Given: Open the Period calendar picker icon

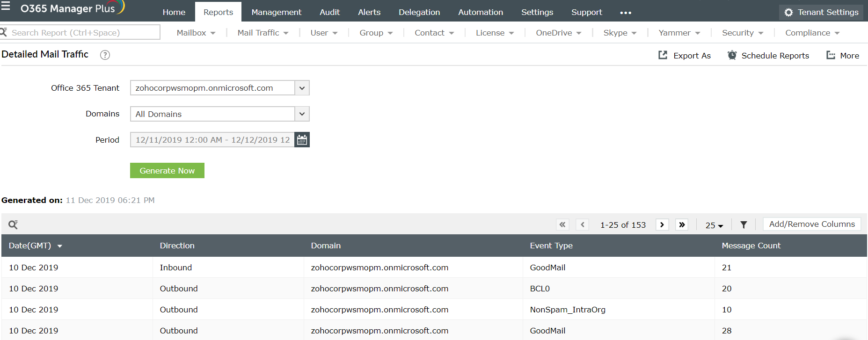Looking at the screenshot, I should [x=302, y=140].
